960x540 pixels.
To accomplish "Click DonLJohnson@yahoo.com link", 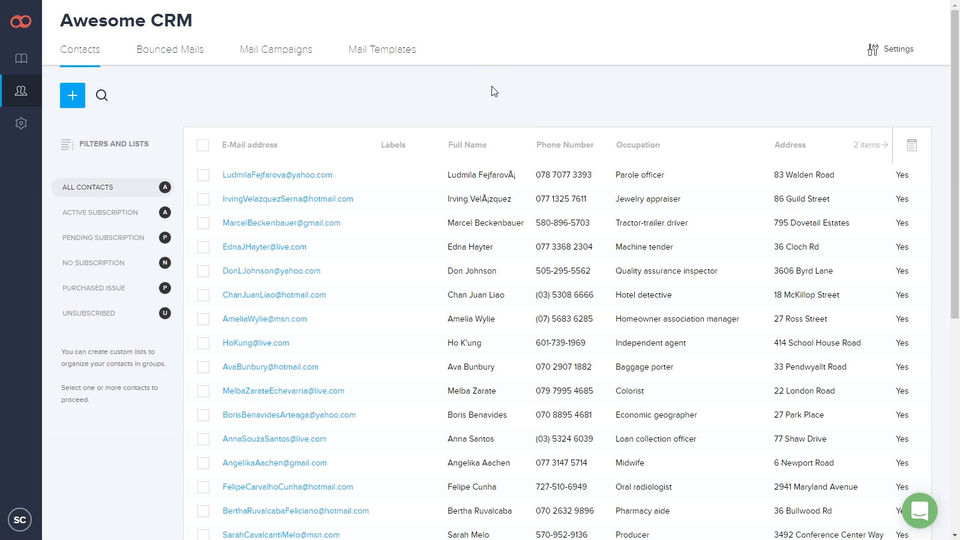I will (271, 271).
